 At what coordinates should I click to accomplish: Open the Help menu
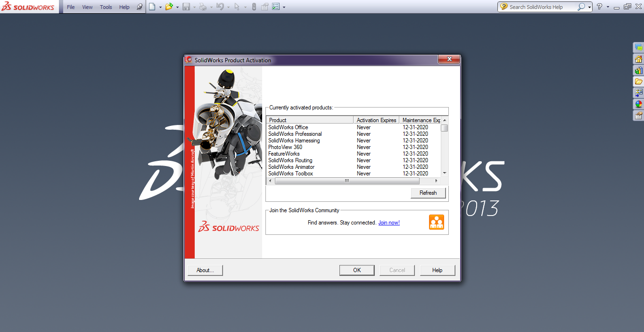[x=124, y=7]
